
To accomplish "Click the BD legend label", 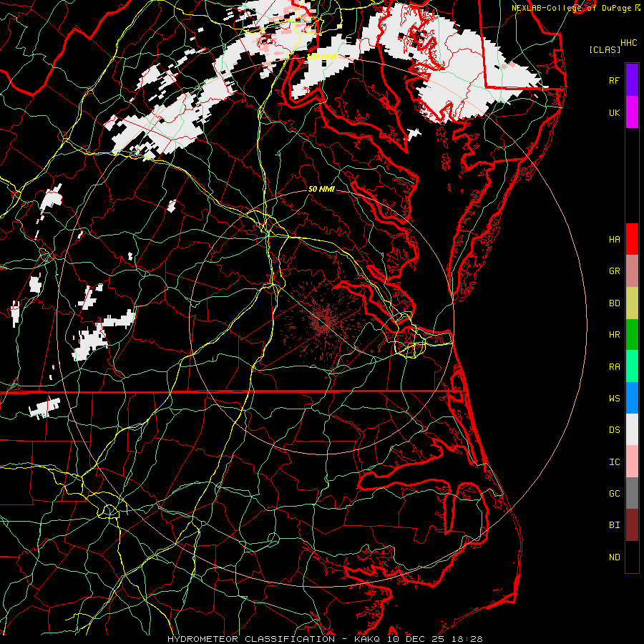I will (x=614, y=303).
